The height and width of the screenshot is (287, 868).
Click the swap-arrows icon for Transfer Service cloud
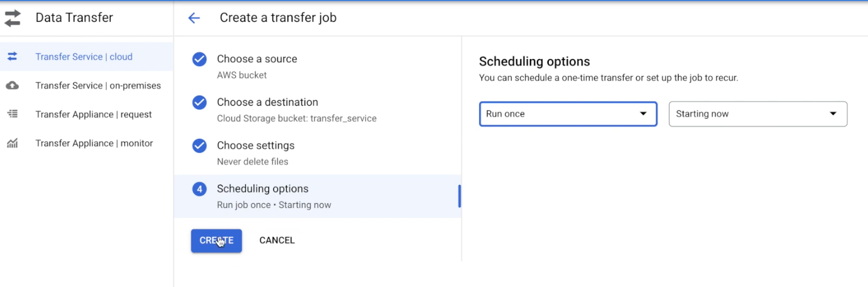[x=12, y=57]
